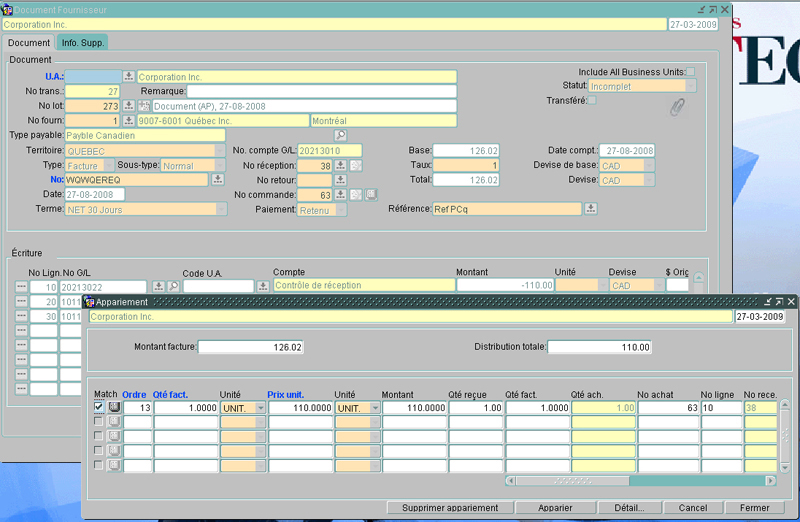Expand the Statut dropdown showing Incomplet
Viewport: 800px width, 522px height.
point(690,86)
